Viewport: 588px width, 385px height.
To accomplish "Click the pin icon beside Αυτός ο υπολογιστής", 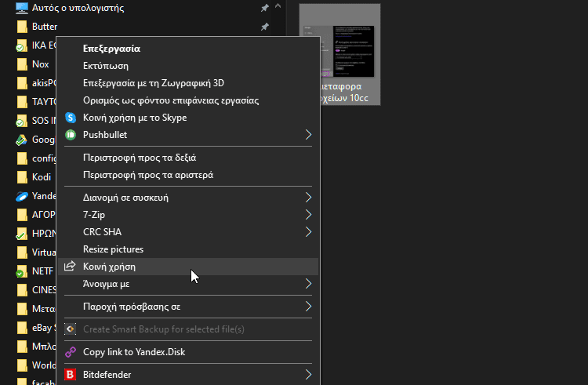I will pyautogui.click(x=265, y=8).
